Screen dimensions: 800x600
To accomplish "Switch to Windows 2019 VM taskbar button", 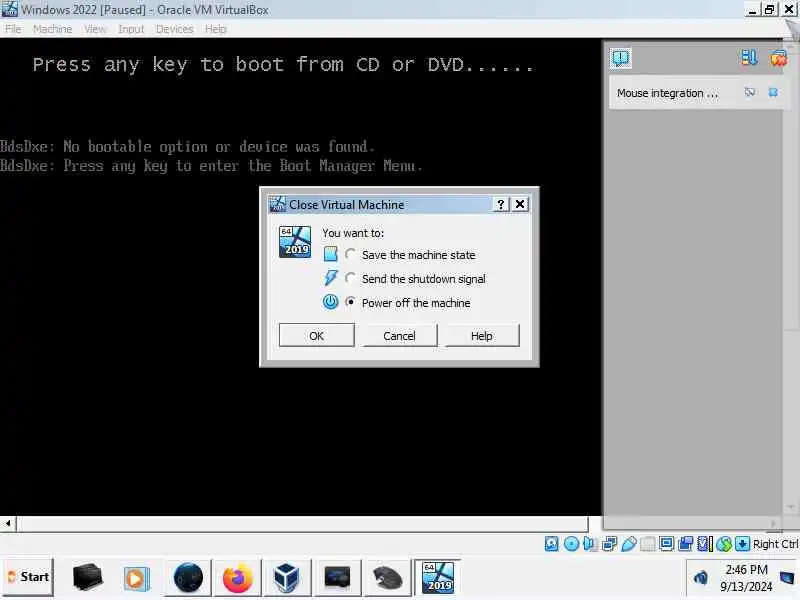I will pyautogui.click(x=438, y=577).
